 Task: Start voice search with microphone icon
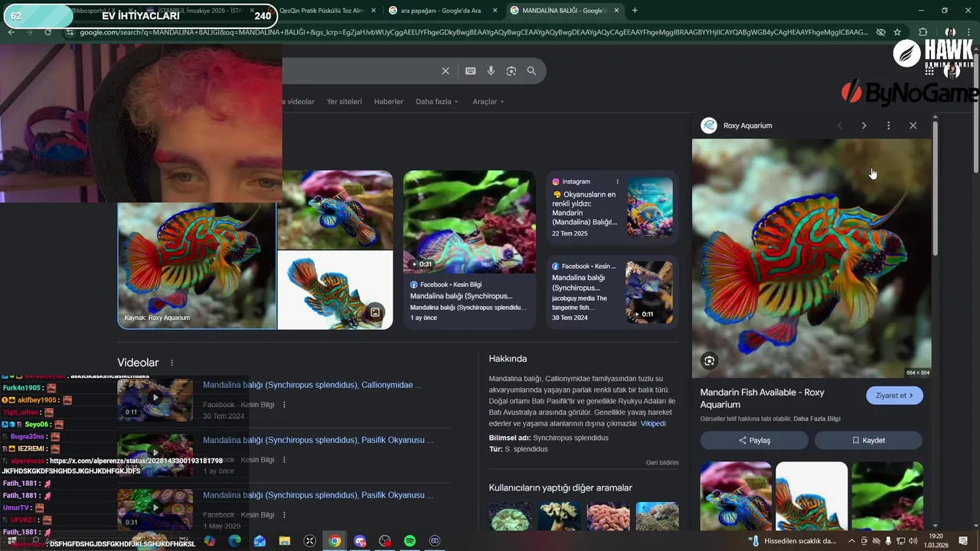[491, 70]
